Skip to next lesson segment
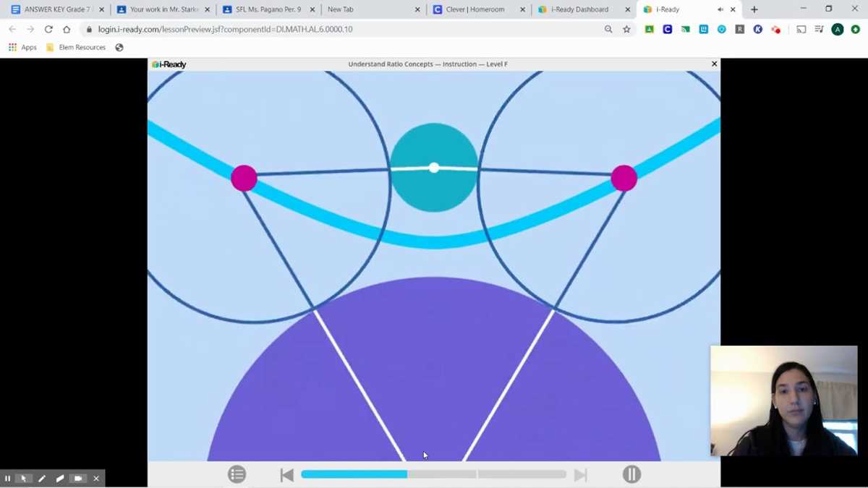 580,475
